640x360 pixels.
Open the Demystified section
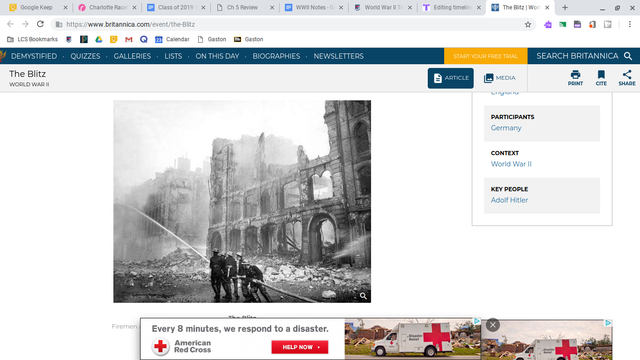(x=34, y=56)
